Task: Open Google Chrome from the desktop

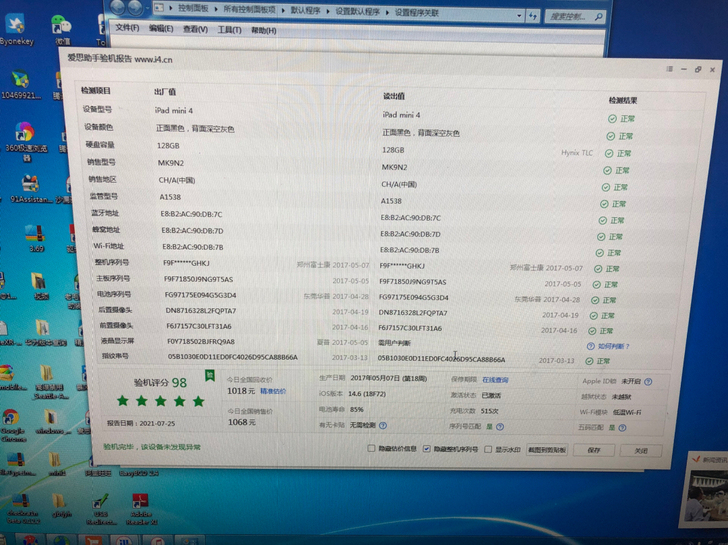Action: pyautogui.click(x=13, y=424)
